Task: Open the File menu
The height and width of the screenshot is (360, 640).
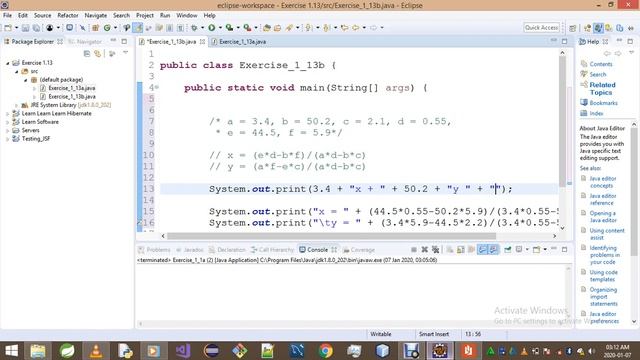Action: pyautogui.click(x=7, y=16)
